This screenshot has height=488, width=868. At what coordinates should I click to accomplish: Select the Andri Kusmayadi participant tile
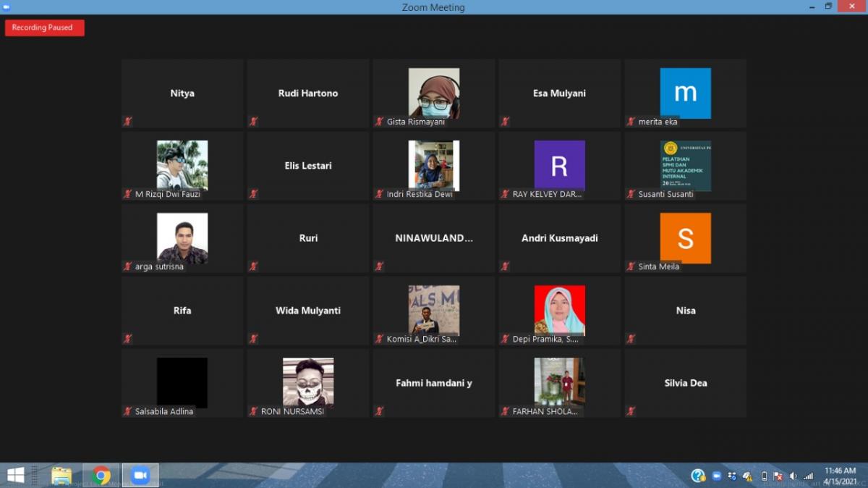click(x=559, y=238)
